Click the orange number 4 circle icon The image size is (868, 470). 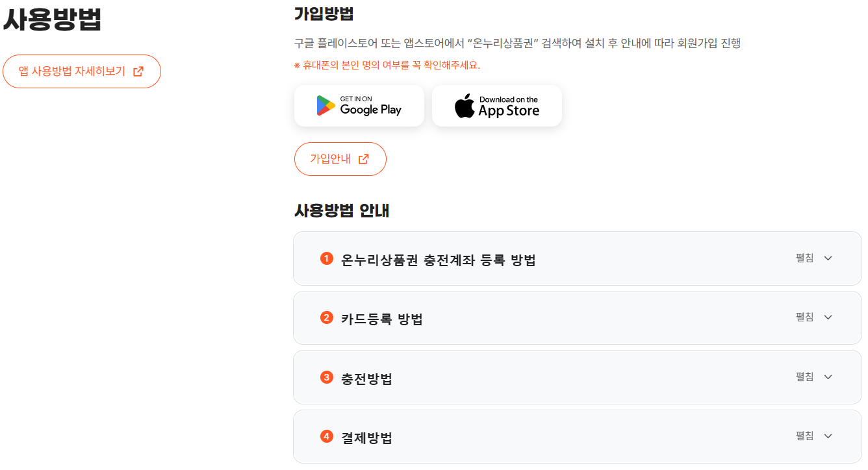coord(326,436)
